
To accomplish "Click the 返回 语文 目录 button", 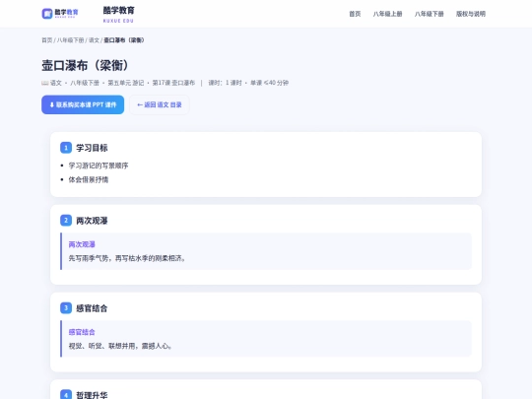I will [x=160, y=104].
